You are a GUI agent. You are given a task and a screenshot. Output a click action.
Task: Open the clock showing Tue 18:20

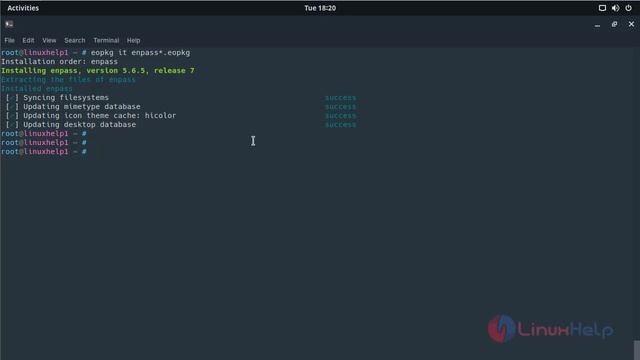click(320, 8)
